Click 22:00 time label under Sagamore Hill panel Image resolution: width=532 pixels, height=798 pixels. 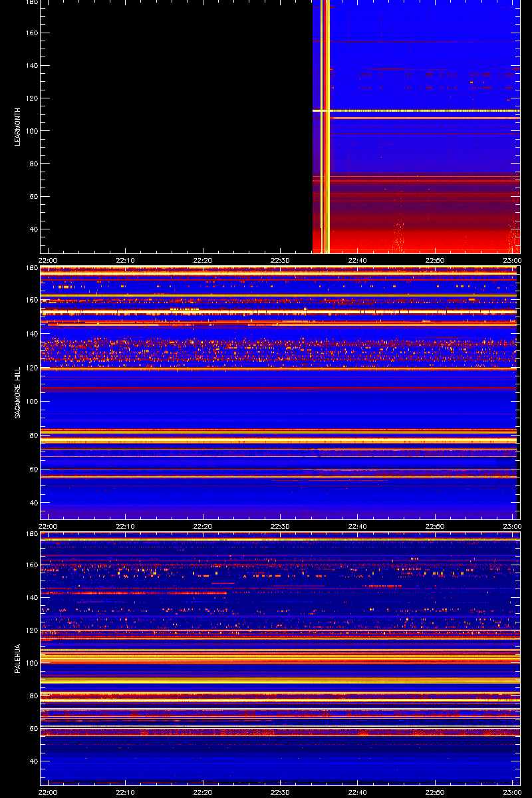point(48,526)
